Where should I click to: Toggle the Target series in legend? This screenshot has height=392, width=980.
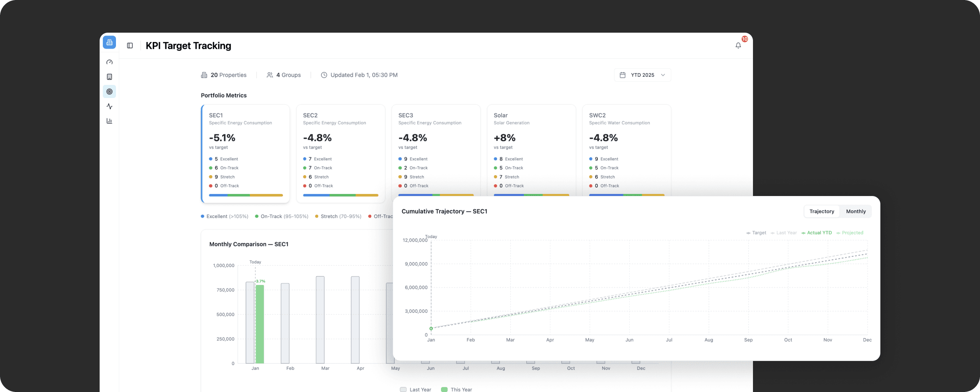point(756,233)
